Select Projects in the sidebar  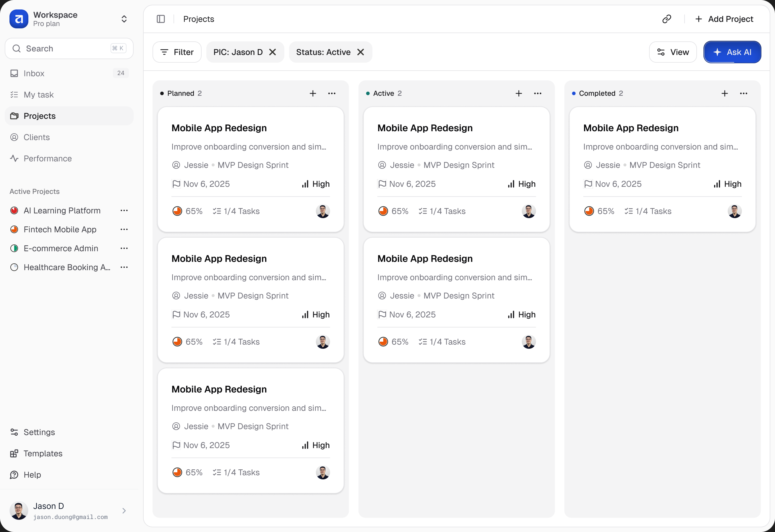[x=69, y=116]
